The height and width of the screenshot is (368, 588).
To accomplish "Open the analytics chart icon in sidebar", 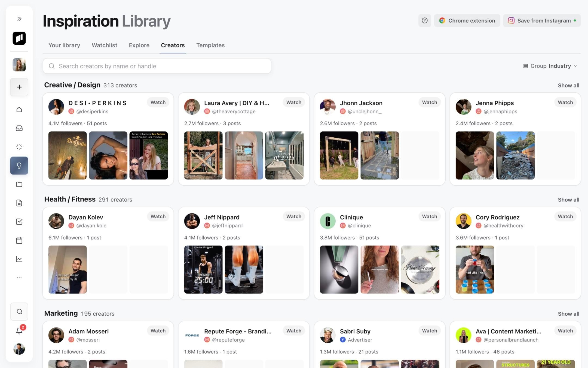I will (x=19, y=259).
